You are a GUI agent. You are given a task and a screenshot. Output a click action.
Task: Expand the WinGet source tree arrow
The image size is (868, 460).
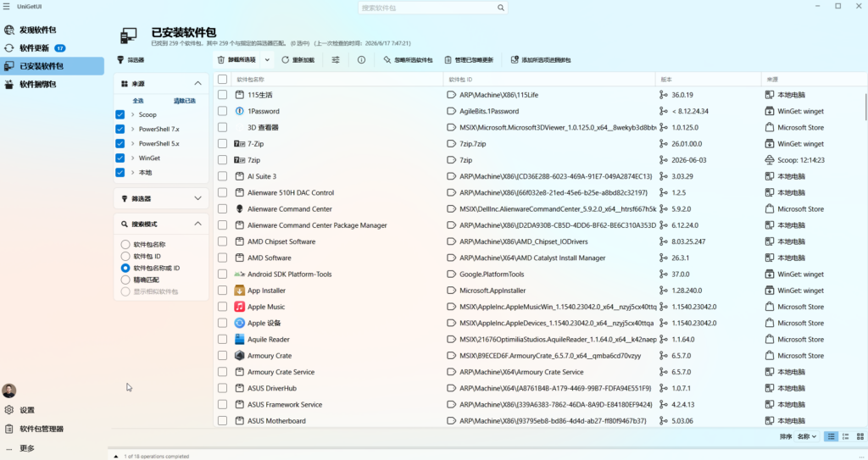pos(133,158)
